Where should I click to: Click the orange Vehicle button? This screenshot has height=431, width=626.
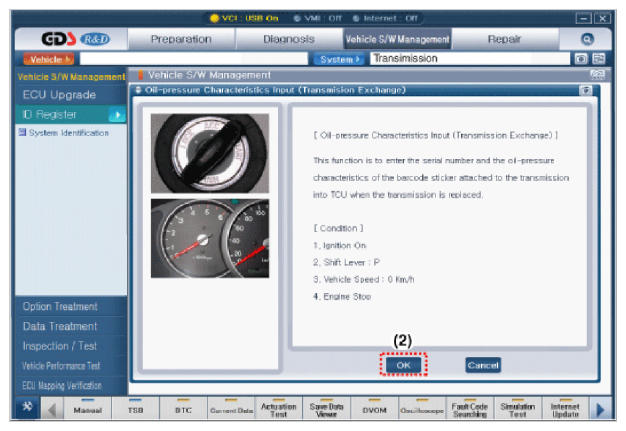coord(48,59)
